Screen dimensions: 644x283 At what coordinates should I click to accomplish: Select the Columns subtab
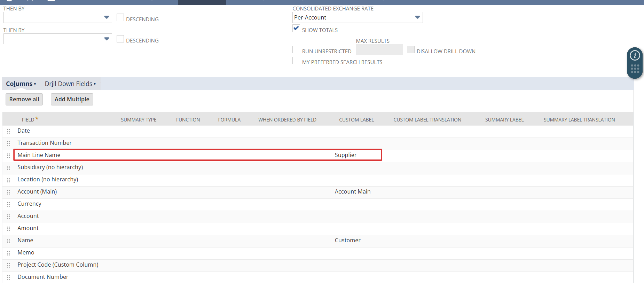point(19,84)
